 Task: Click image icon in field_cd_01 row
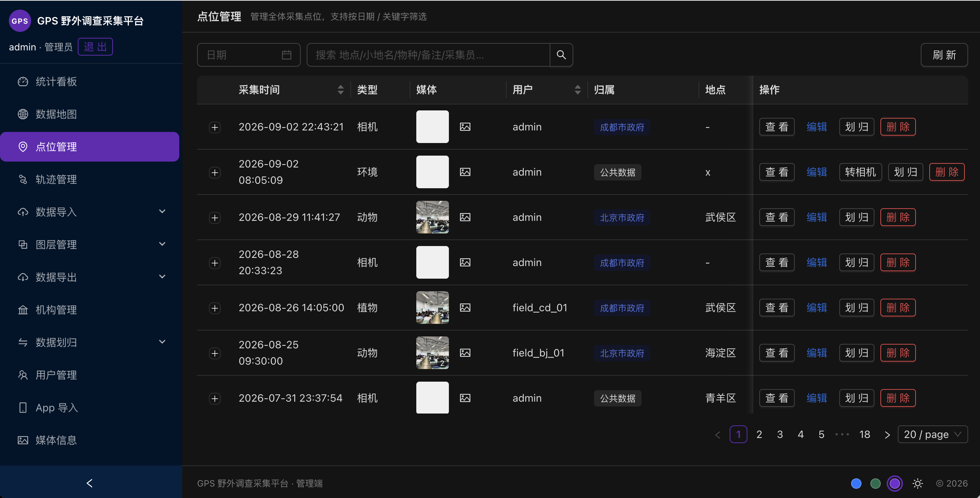pyautogui.click(x=465, y=308)
